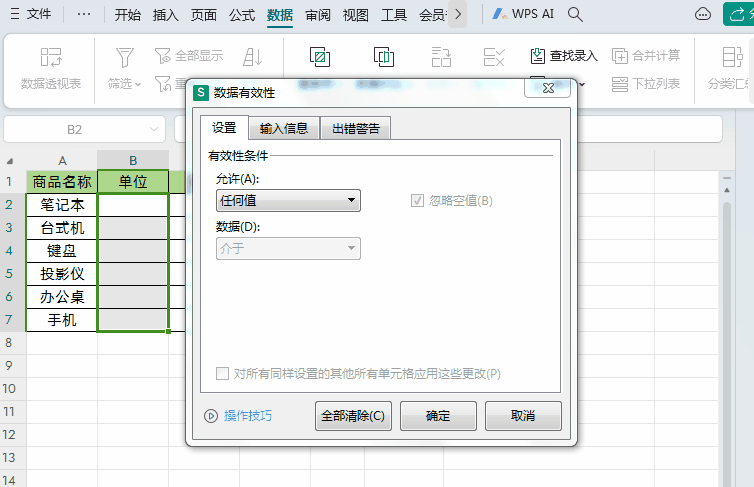Click cell 单位 header
Image resolution: width=754 pixels, height=487 pixels.
(x=133, y=182)
